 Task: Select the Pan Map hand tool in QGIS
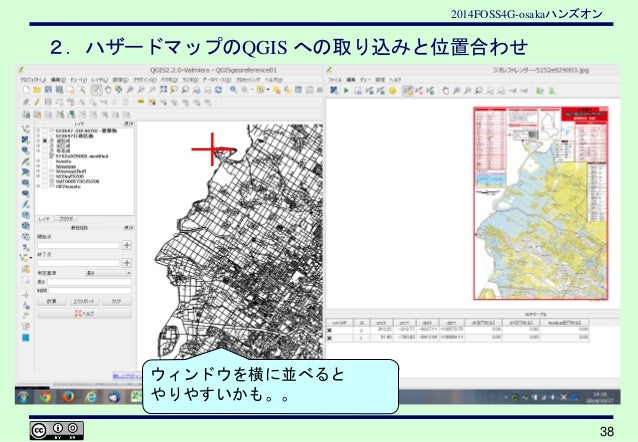[x=108, y=90]
